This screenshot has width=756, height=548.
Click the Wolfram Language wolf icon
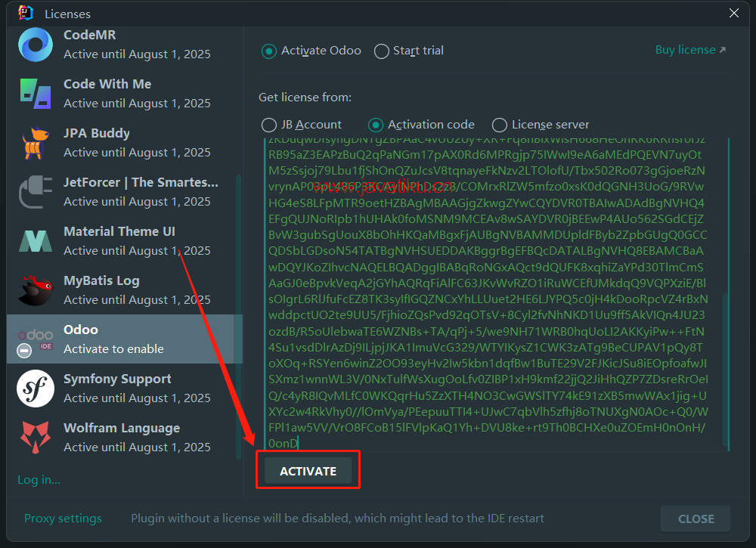point(36,437)
